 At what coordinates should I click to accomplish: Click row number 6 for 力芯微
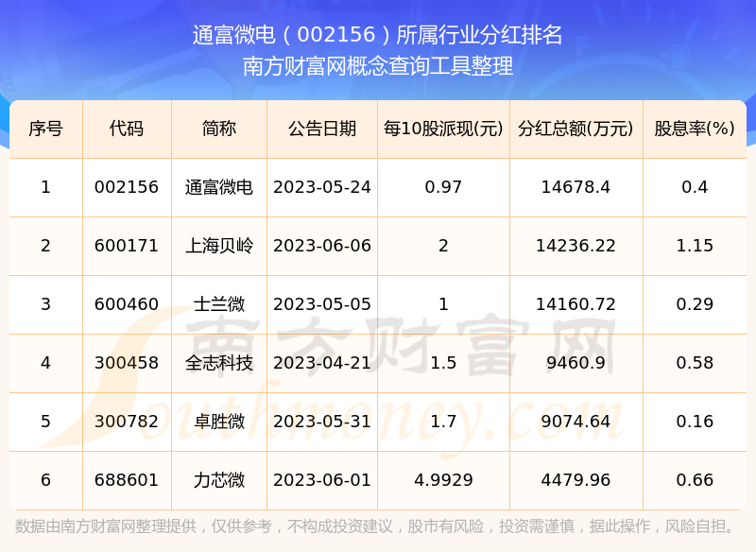point(45,480)
